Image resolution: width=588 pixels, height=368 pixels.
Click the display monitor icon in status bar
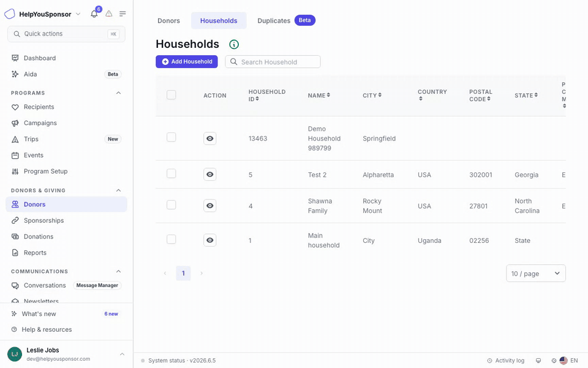pos(538,361)
